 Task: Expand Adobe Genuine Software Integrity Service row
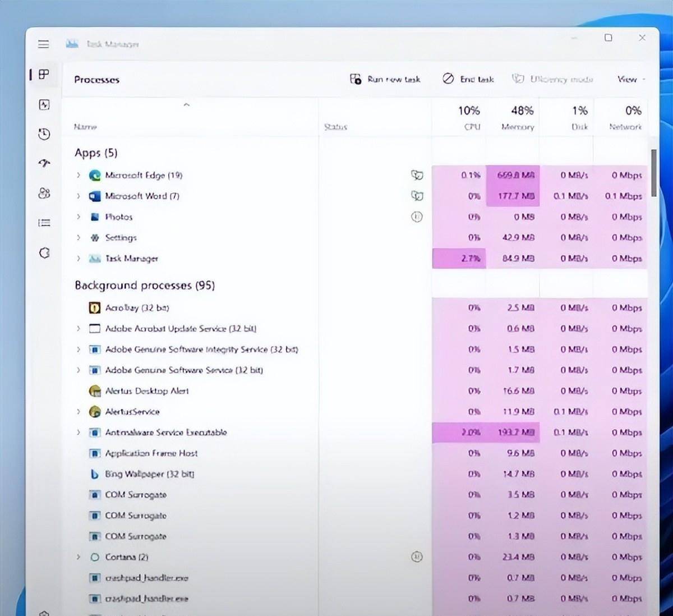click(79, 349)
